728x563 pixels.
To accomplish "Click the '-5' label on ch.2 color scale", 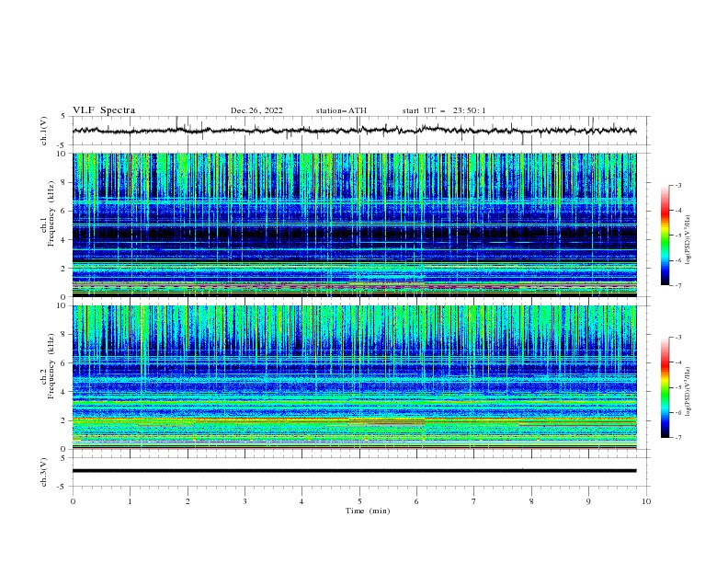I will tap(677, 387).
